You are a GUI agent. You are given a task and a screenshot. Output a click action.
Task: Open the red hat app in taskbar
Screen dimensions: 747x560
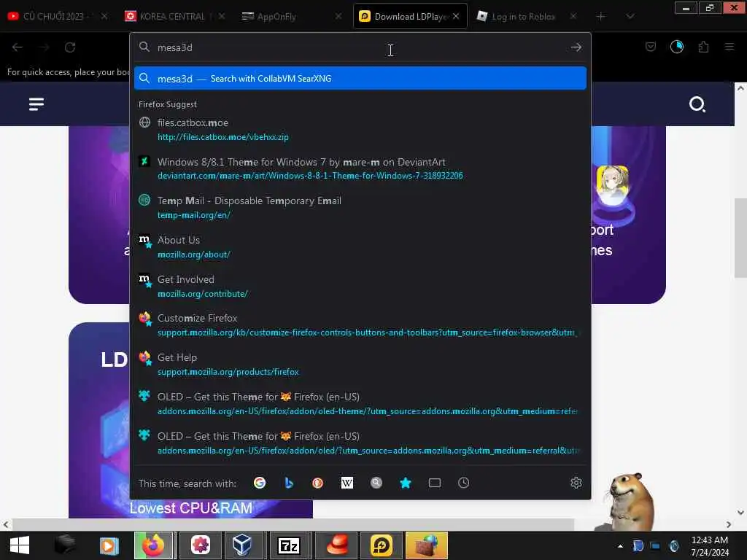[337, 545]
